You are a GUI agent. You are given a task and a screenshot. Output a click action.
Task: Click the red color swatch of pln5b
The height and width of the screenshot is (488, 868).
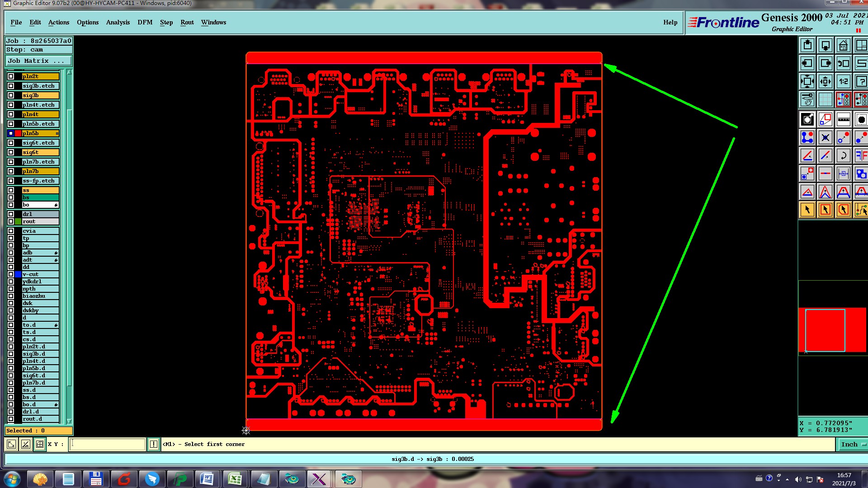(18, 133)
